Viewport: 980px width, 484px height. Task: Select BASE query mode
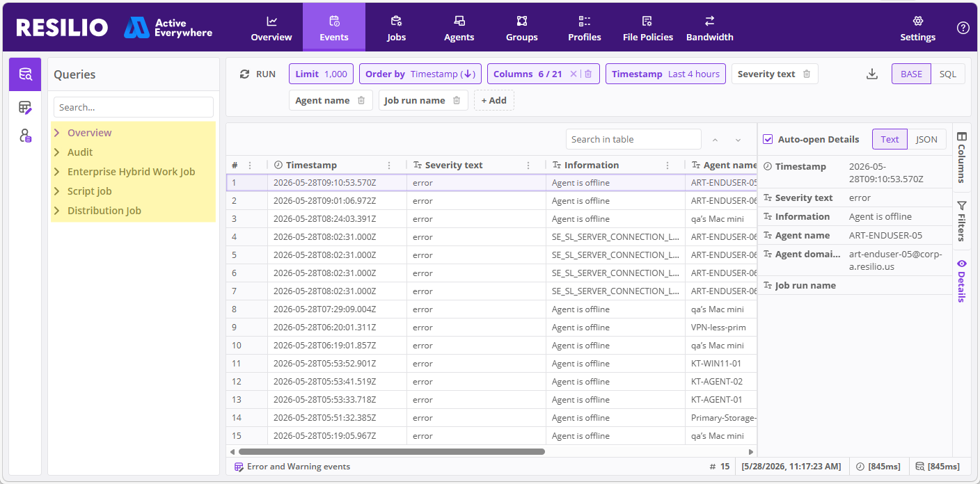(x=911, y=74)
